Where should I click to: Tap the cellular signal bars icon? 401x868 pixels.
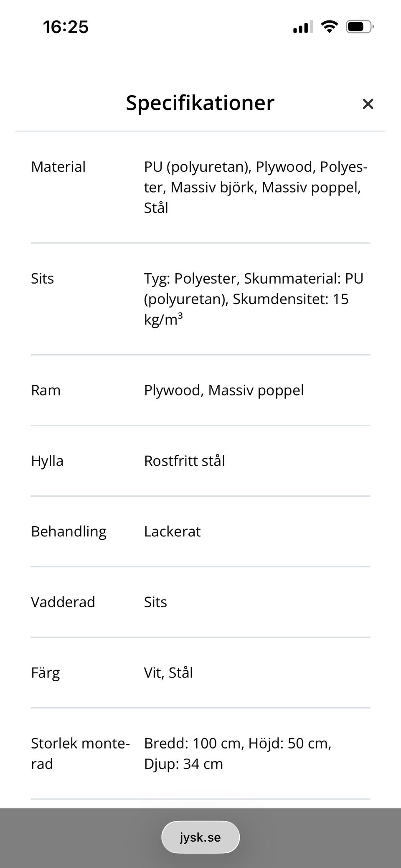coord(303,27)
